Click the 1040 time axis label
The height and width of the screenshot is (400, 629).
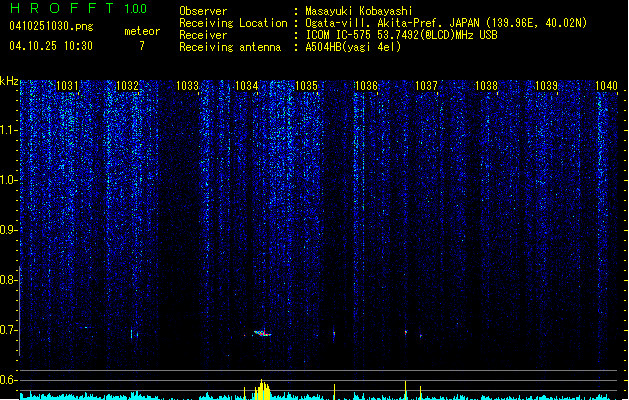pyautogui.click(x=606, y=86)
